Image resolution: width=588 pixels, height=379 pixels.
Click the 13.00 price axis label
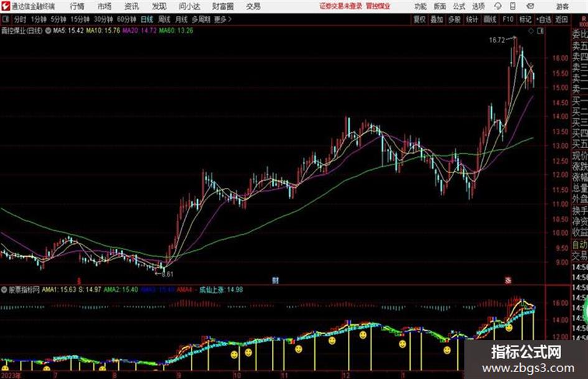click(560, 146)
